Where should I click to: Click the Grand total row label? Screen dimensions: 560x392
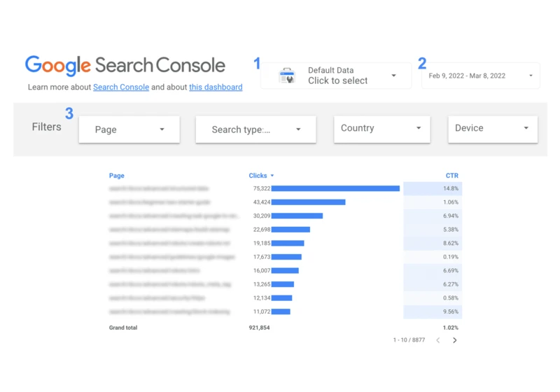tap(123, 328)
